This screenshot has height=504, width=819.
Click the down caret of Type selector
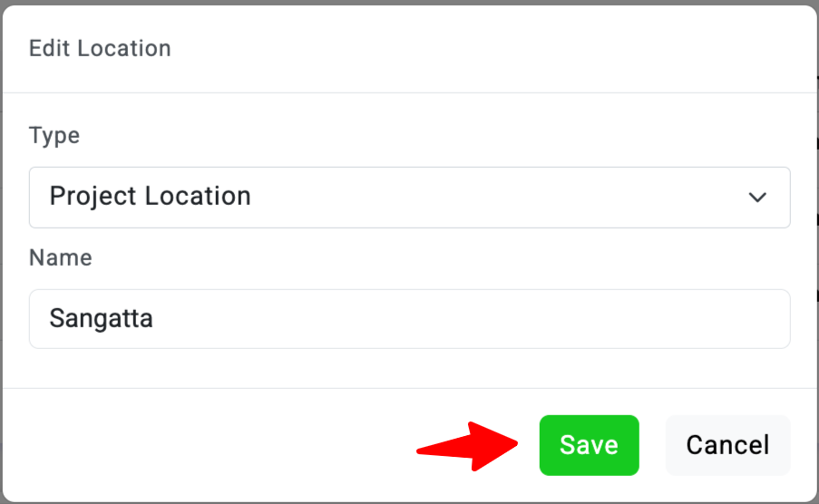[757, 198]
